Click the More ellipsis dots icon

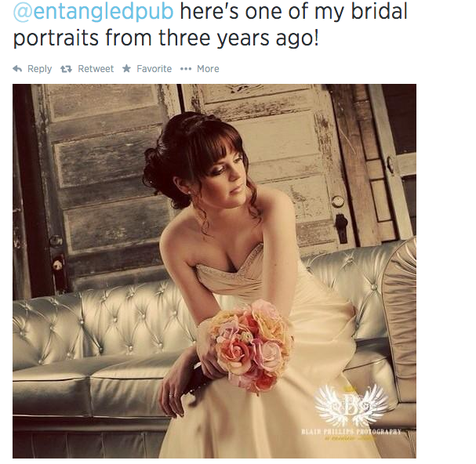pyautogui.click(x=186, y=69)
